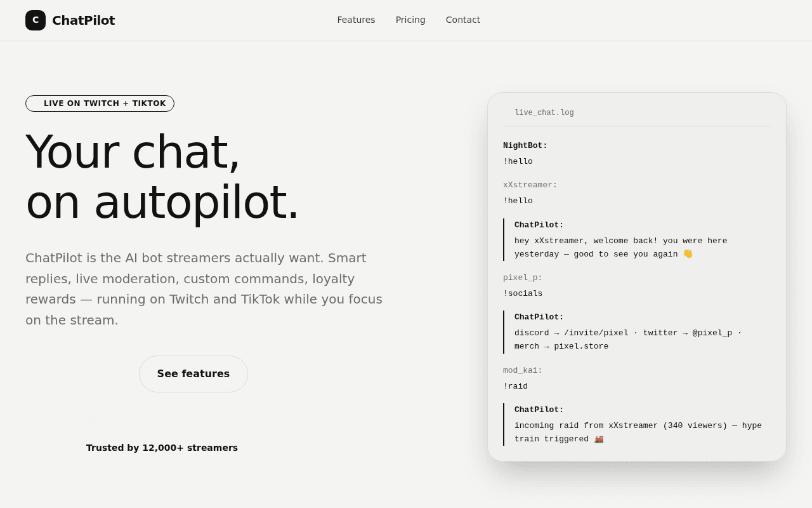
Task: Select the "NightBot:" username in chat log
Action: (525, 145)
